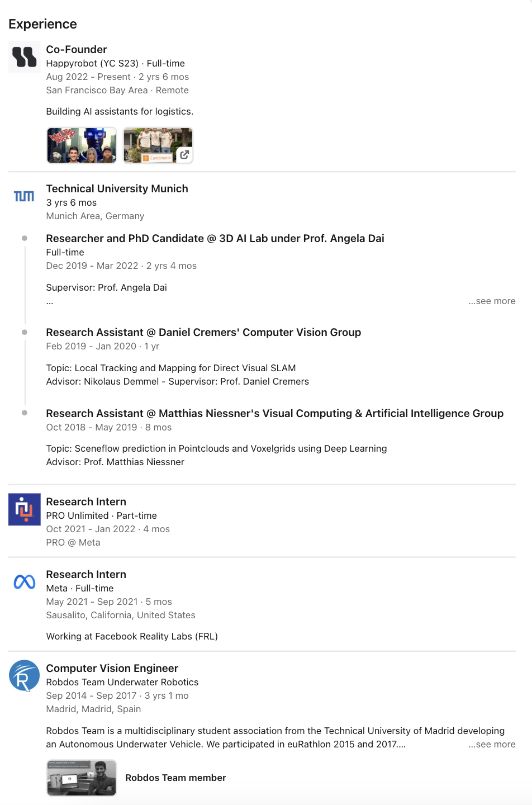Expand see more under Supervisor Prof. Angela Dai
Viewport: 532px width, 805px height.
pyautogui.click(x=492, y=301)
